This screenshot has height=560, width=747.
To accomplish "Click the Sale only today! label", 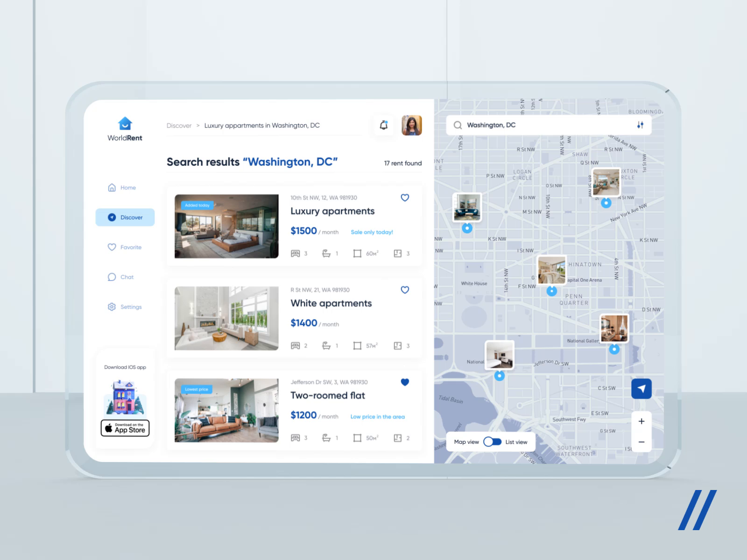I will pos(372,232).
